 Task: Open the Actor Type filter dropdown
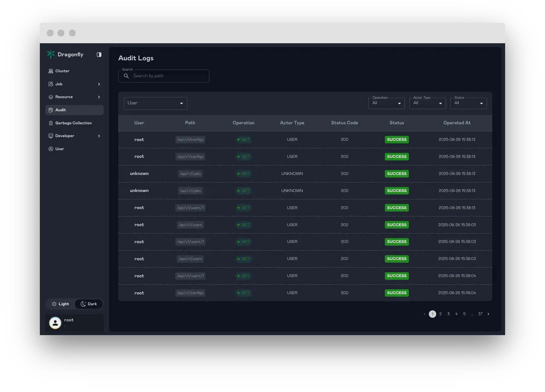(427, 103)
